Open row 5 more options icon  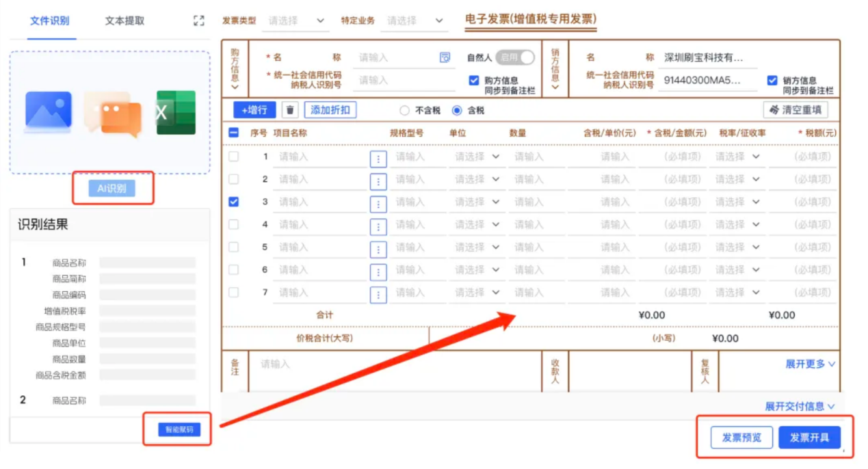click(378, 250)
